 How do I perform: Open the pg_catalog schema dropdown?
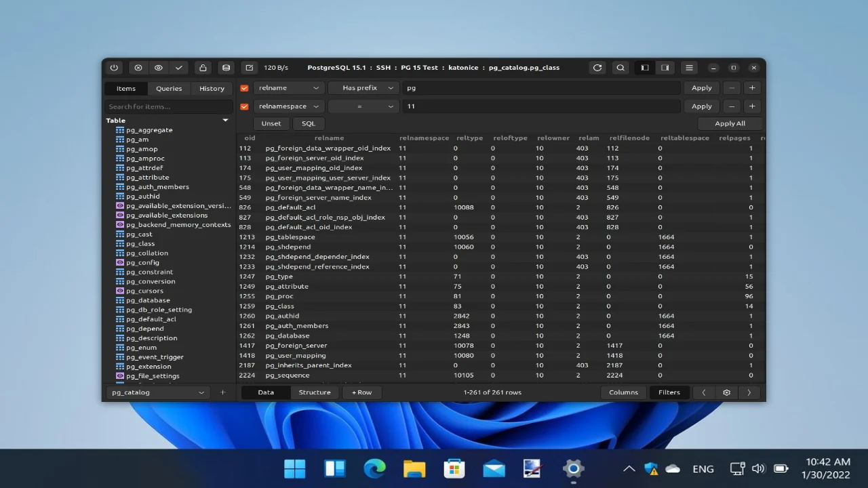click(158, 392)
